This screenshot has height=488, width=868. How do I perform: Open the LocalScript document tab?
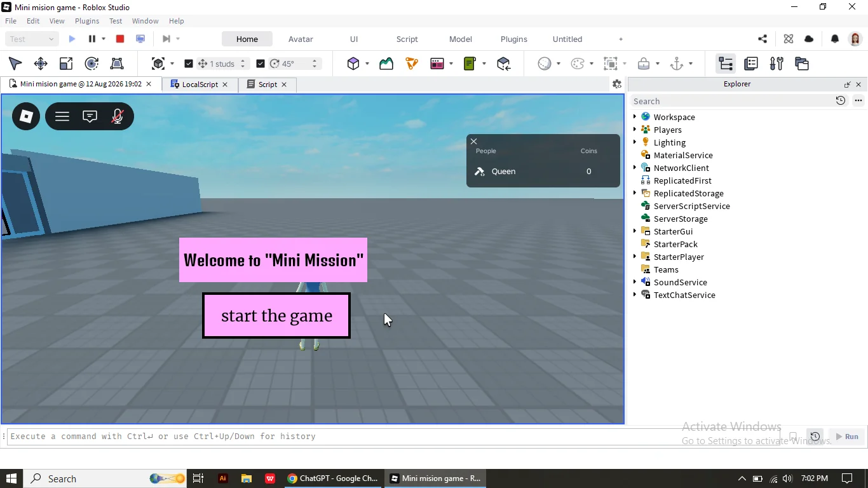pos(200,85)
